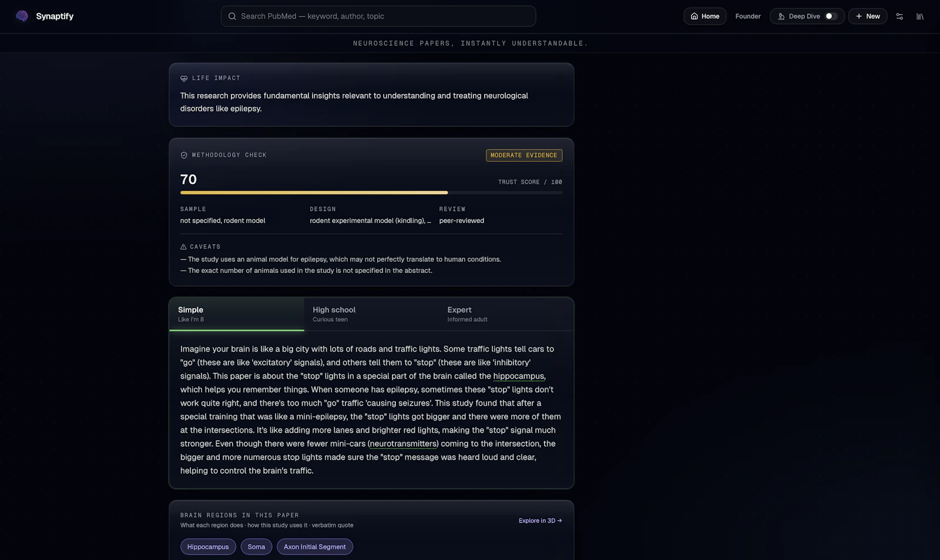The image size is (940, 560).
Task: Open the Founder link
Action: point(748,16)
